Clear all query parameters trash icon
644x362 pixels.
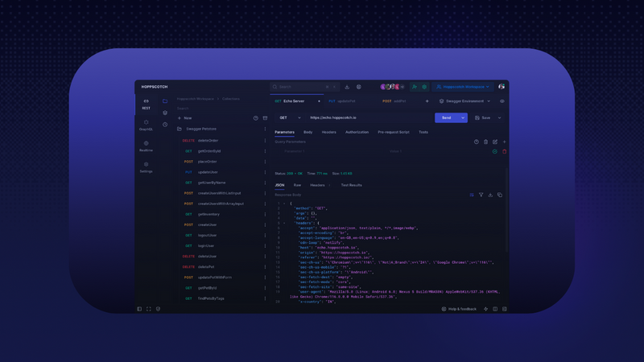pyautogui.click(x=485, y=142)
